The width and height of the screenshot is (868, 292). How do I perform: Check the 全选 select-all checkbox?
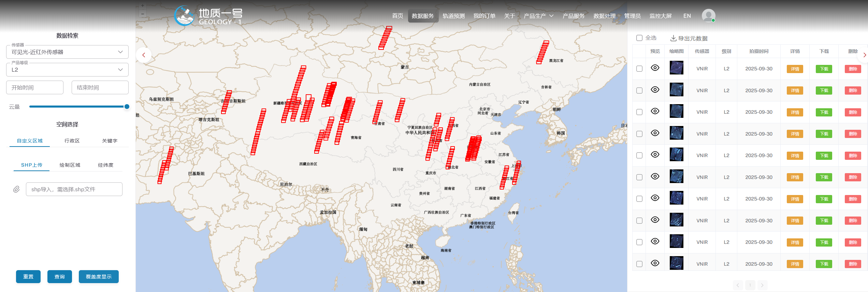[x=639, y=38]
